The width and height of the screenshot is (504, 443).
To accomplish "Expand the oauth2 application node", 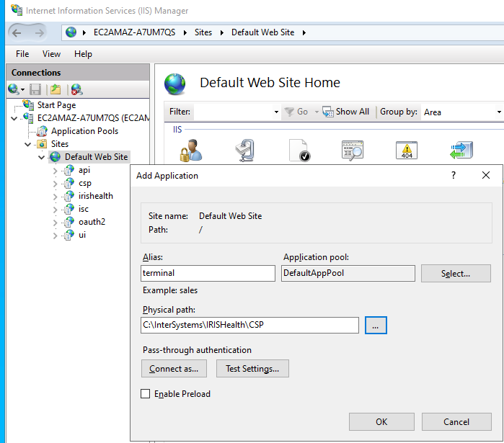I will point(56,222).
